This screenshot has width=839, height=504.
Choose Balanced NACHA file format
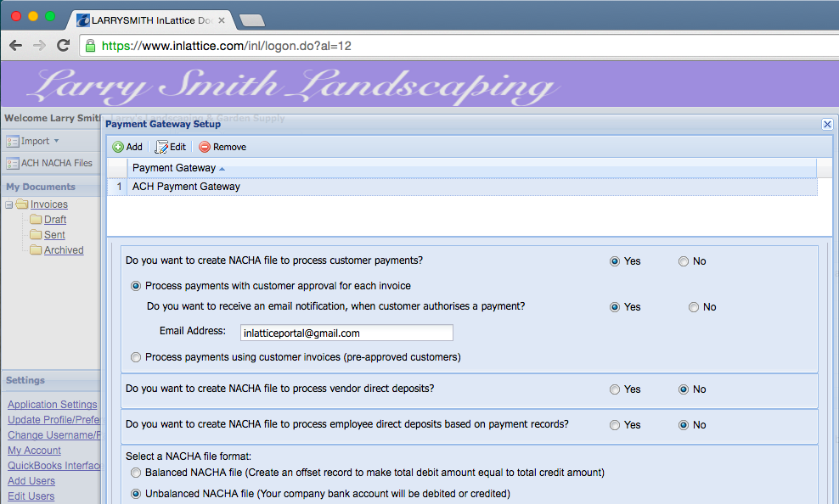tap(136, 473)
